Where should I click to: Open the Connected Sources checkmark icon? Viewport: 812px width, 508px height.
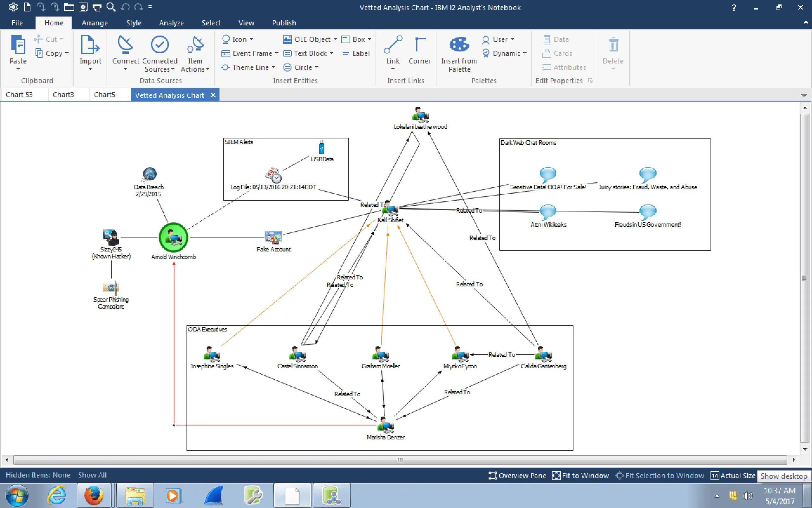[160, 45]
